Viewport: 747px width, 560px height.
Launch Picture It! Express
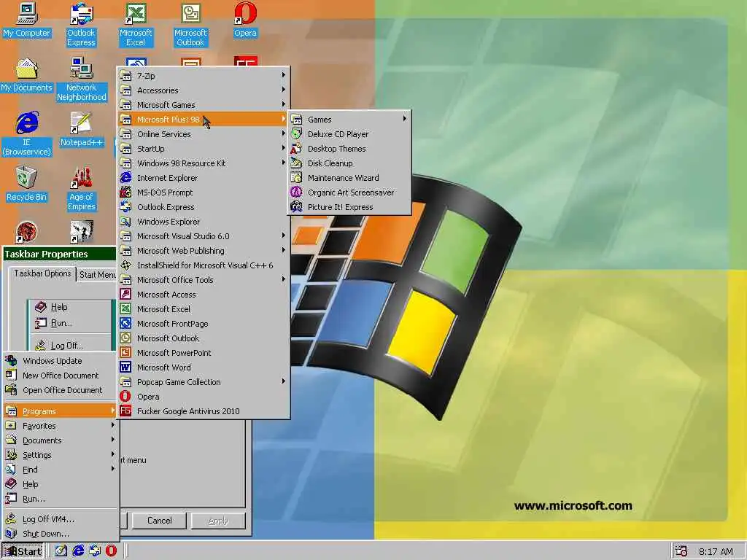click(x=349, y=207)
